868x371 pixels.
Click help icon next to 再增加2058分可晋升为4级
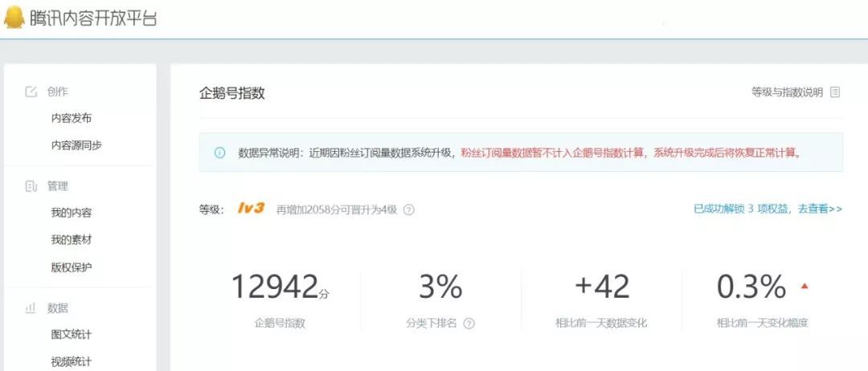[x=408, y=210]
